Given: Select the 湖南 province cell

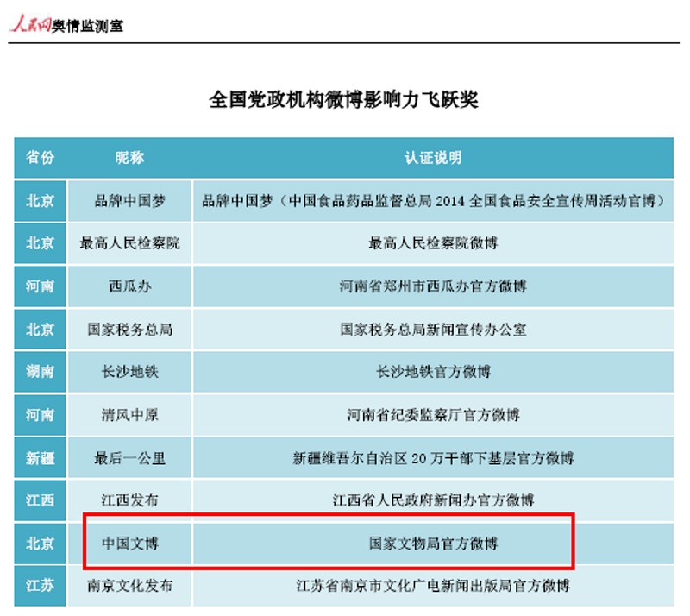Looking at the screenshot, I should tap(40, 372).
